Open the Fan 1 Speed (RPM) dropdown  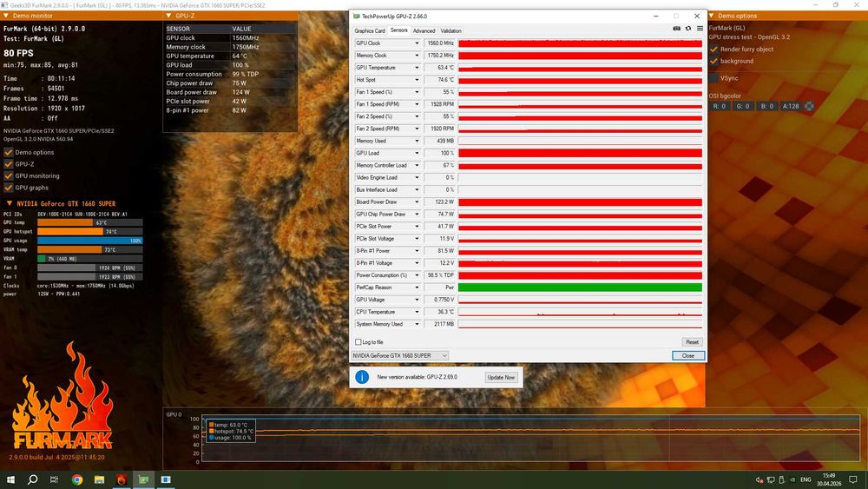(x=417, y=104)
